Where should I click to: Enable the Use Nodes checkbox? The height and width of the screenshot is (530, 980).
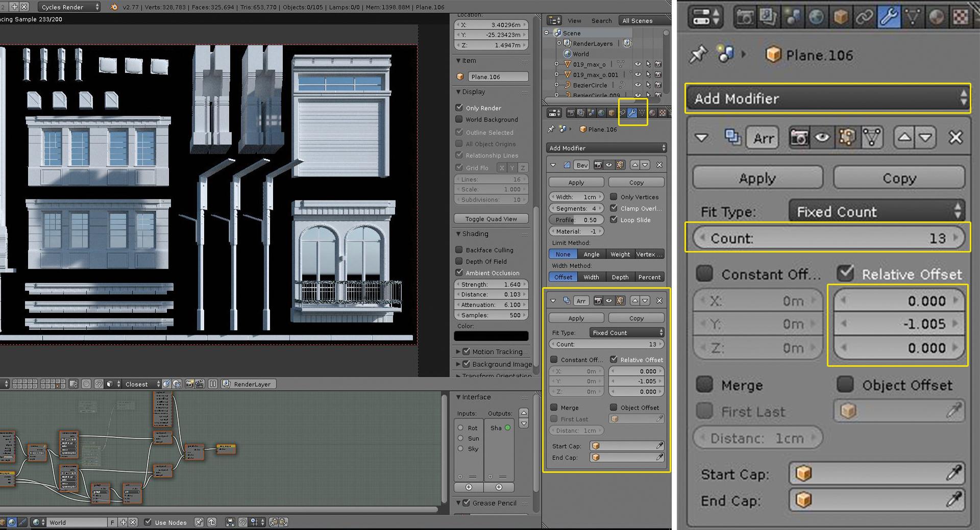pos(148,522)
